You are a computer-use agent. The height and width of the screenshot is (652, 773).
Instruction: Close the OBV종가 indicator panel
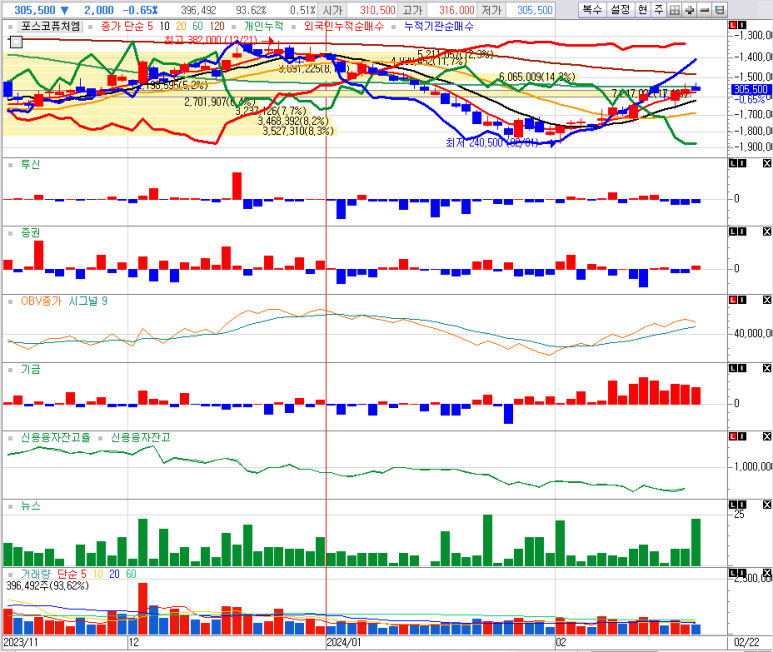(x=767, y=300)
